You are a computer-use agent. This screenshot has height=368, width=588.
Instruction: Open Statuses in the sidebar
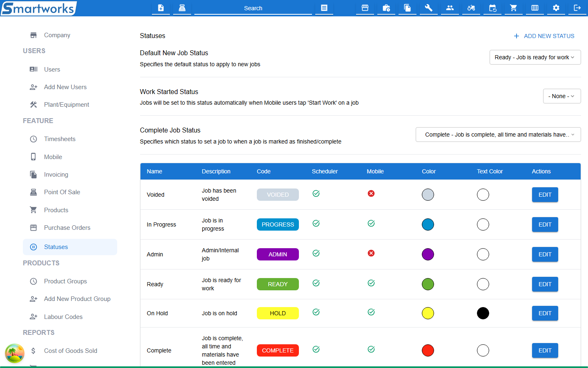tap(70, 247)
